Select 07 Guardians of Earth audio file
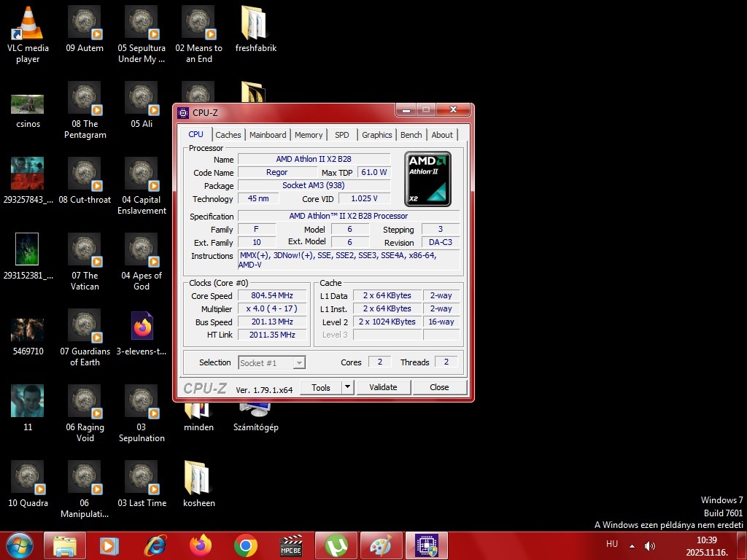Screen dimensions: 747x560 coord(85,338)
